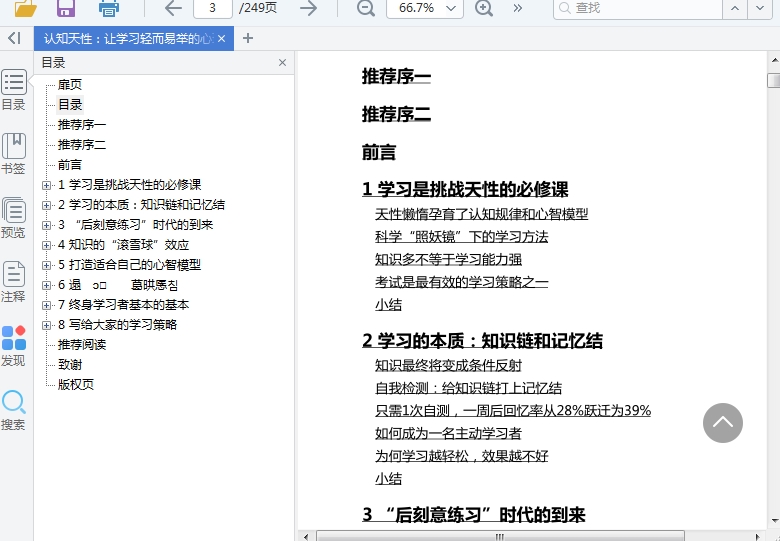This screenshot has width=780, height=541.
Task: Select 推荐阅读 in the outline
Action: click(82, 345)
